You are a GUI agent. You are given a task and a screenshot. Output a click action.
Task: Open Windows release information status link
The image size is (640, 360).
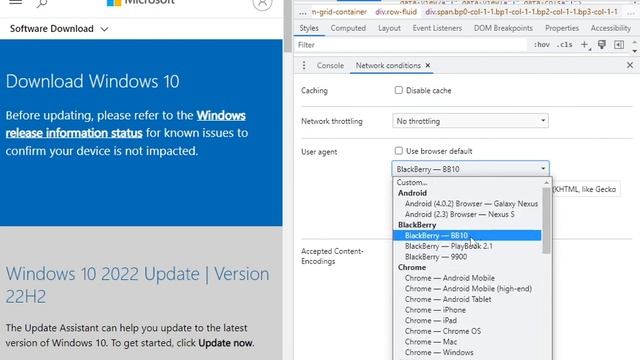tap(126, 124)
